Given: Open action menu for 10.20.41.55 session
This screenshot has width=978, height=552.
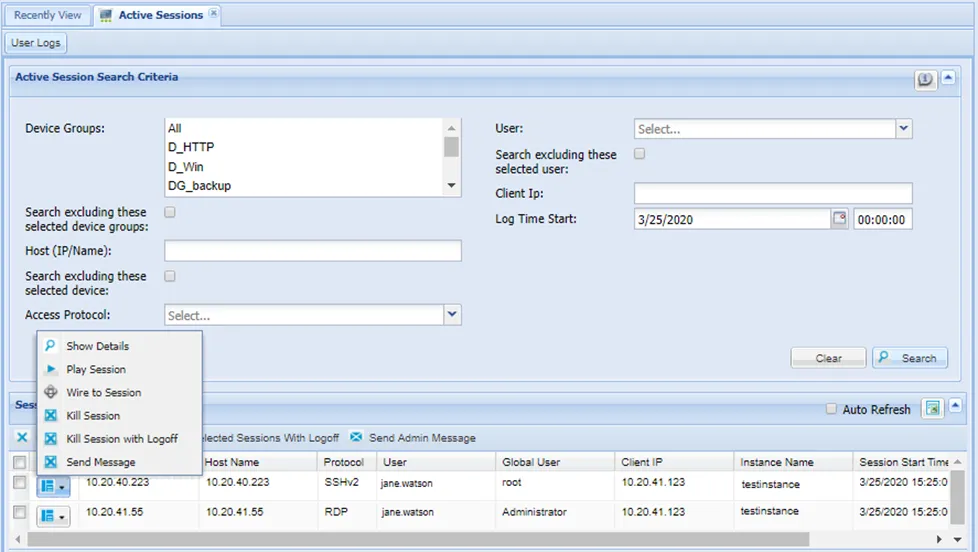Looking at the screenshot, I should coord(53,516).
